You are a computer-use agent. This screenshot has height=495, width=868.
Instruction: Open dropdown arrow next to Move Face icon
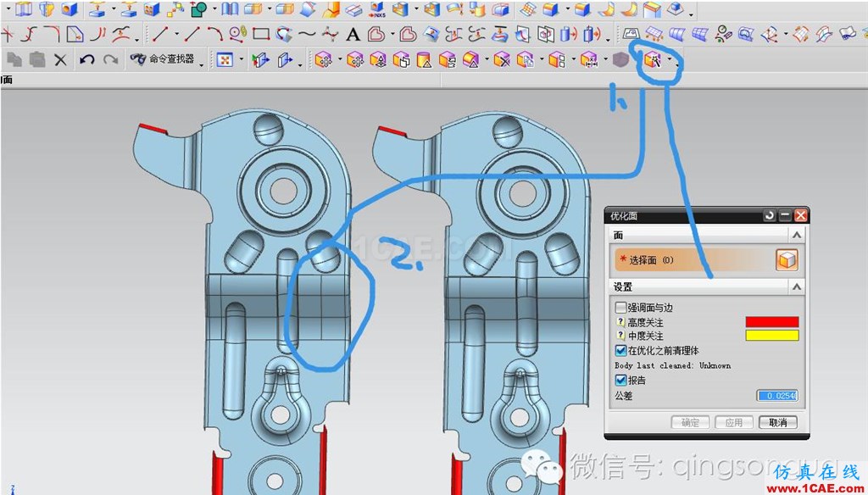pyautogui.click(x=339, y=59)
